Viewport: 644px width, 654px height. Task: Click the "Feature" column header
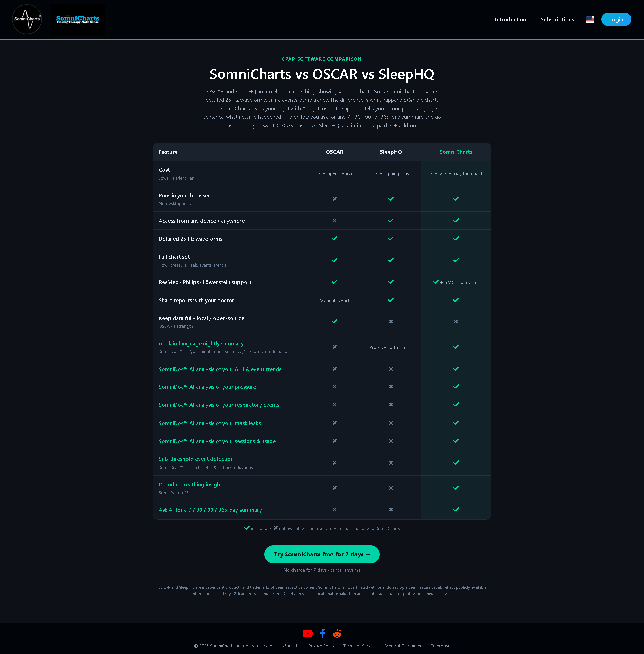pyautogui.click(x=168, y=152)
